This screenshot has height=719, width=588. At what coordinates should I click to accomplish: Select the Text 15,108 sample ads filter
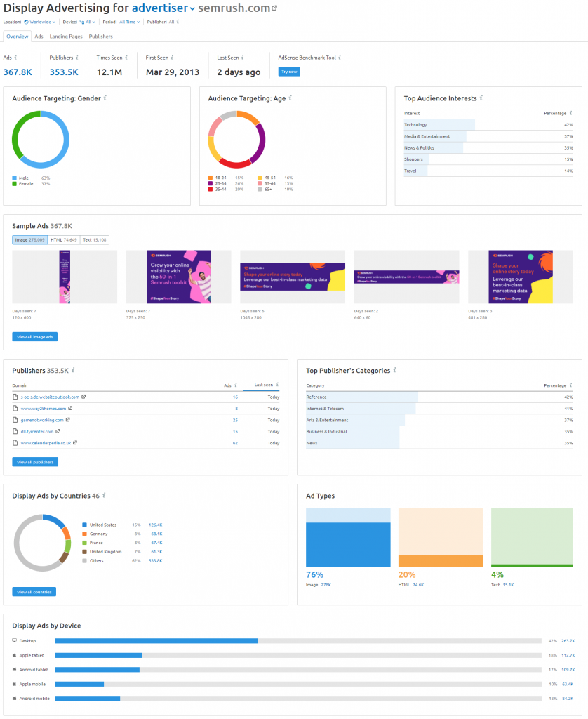coord(95,240)
